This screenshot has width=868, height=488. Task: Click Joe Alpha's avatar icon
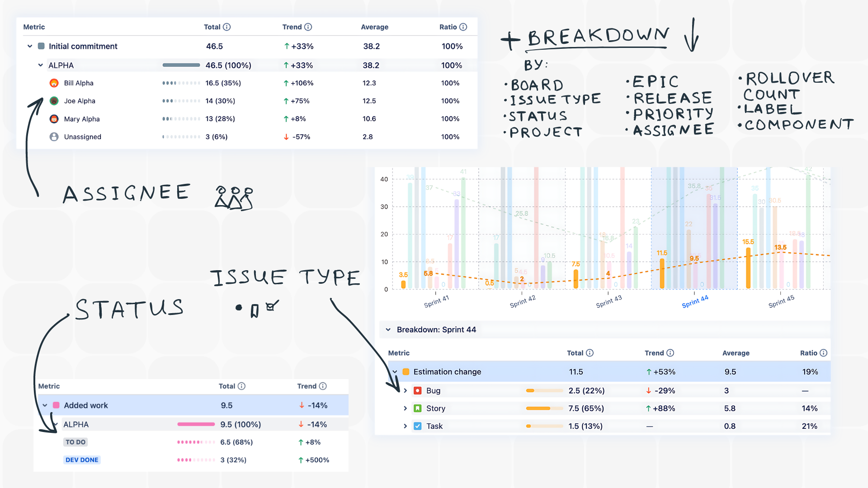point(54,101)
